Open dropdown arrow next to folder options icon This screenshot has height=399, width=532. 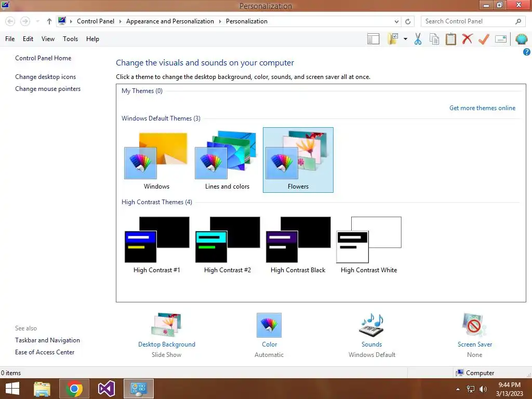(405, 39)
